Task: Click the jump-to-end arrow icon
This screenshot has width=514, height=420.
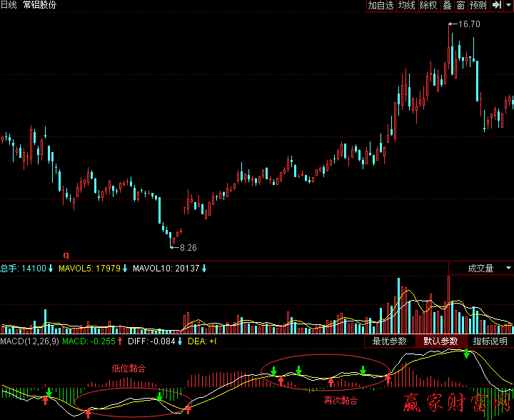Action: (x=496, y=6)
